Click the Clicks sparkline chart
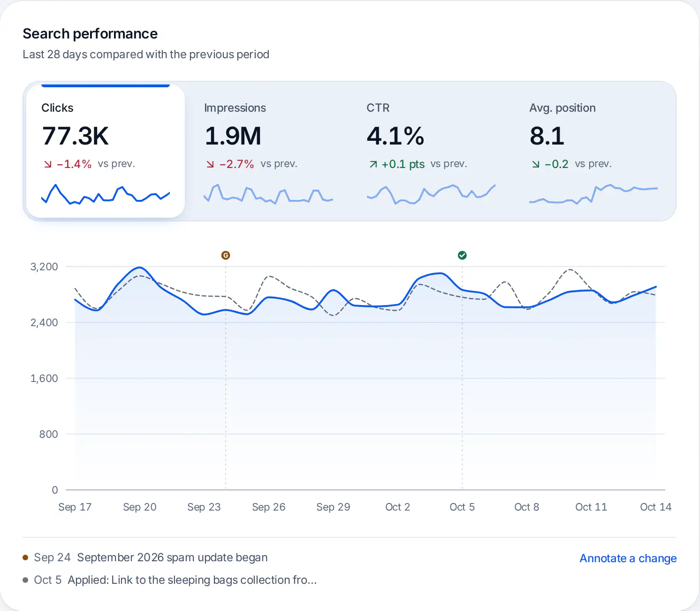 (x=106, y=194)
